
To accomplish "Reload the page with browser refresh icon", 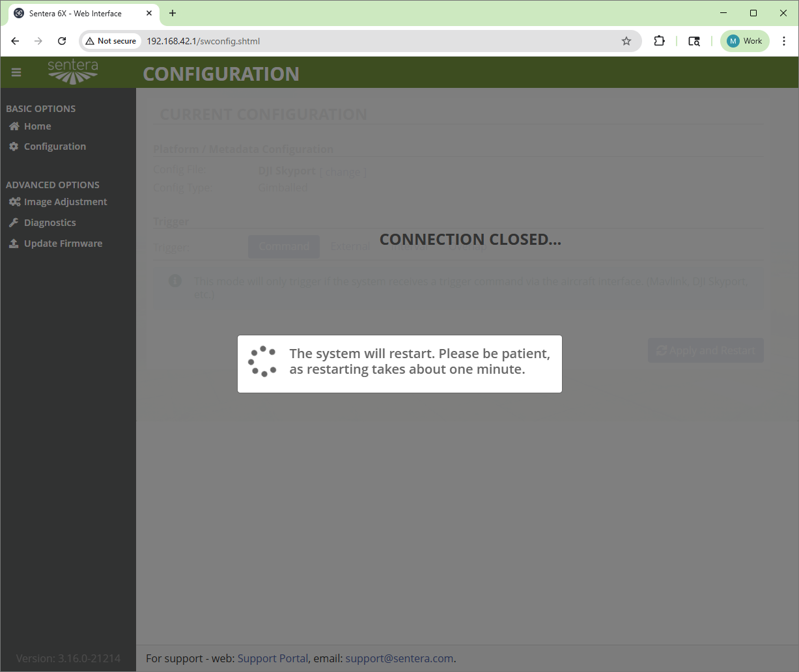I will coord(62,41).
